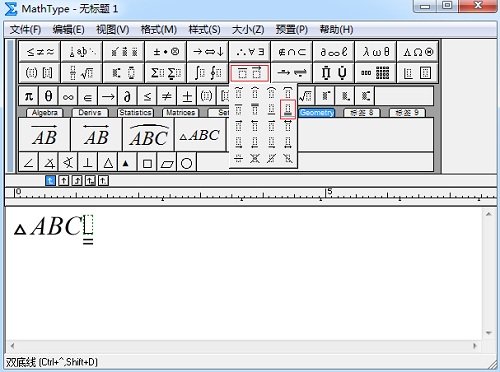Switch to the Statistics tab
This screenshot has width=500, height=372.
[x=135, y=113]
